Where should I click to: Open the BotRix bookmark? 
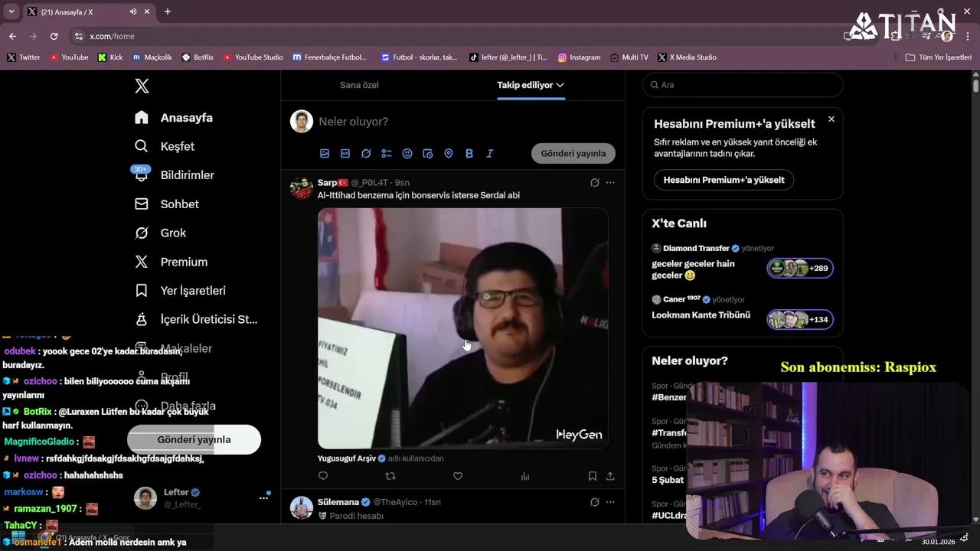(198, 57)
